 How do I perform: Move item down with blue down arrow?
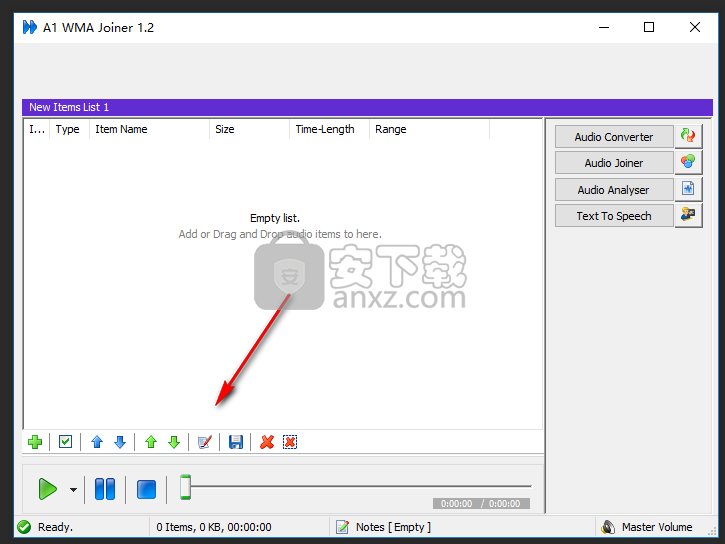click(x=120, y=442)
